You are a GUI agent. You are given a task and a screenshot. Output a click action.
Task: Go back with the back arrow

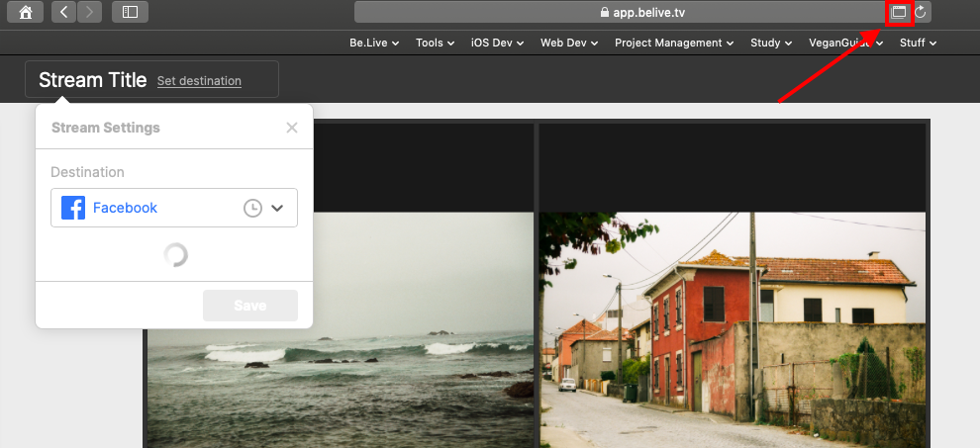pyautogui.click(x=64, y=12)
